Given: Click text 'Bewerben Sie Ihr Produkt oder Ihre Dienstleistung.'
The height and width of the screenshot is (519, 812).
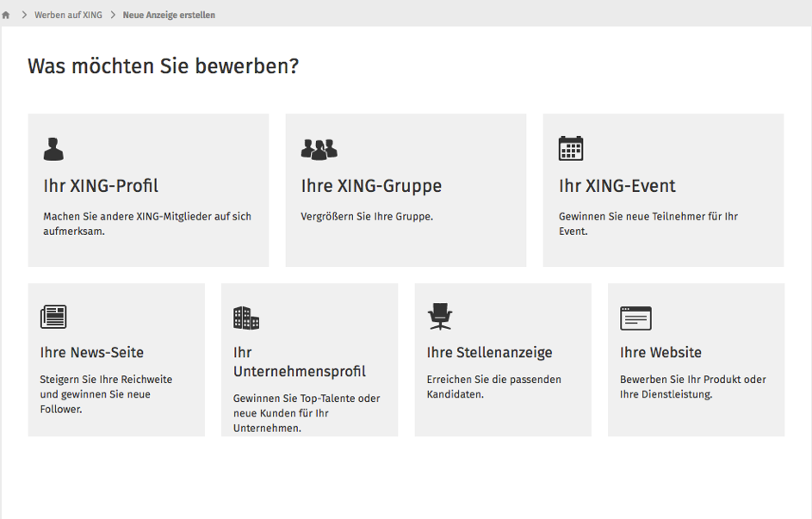Looking at the screenshot, I should tap(692, 386).
